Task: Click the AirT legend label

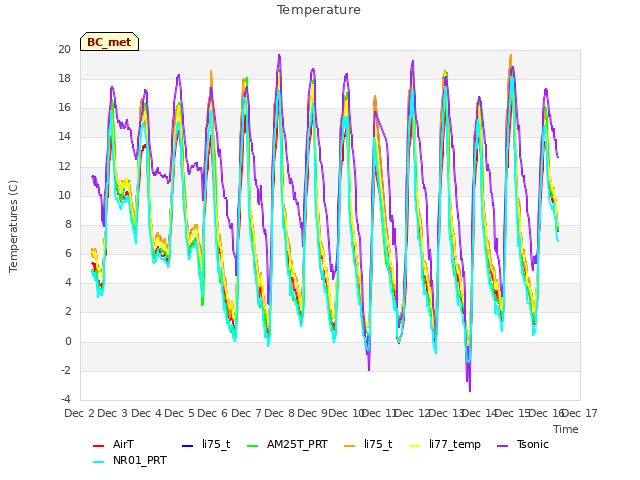Action: point(123,444)
